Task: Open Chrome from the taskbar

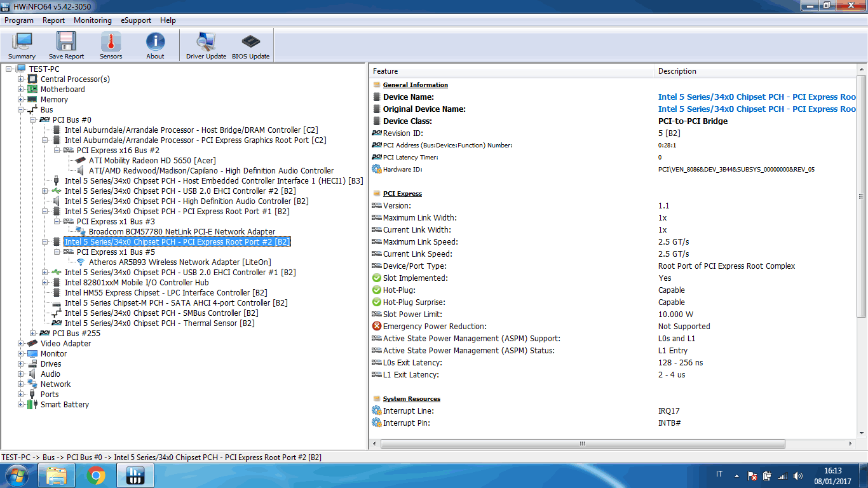Action: pos(96,475)
